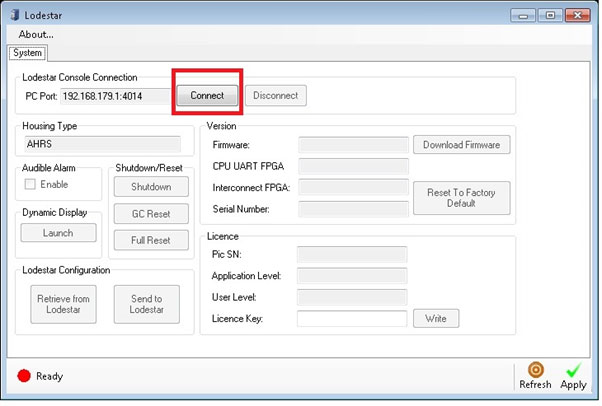Click the Lodestar Console Connection label
Viewport: 602px width, 406px height.
pos(80,77)
